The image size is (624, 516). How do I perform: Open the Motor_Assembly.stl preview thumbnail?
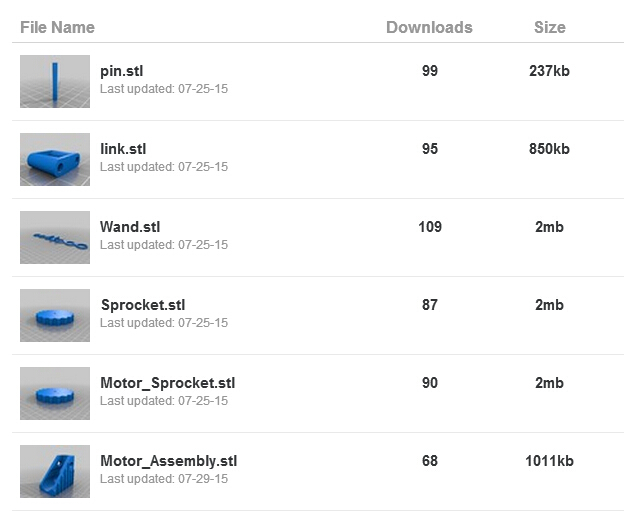point(55,471)
